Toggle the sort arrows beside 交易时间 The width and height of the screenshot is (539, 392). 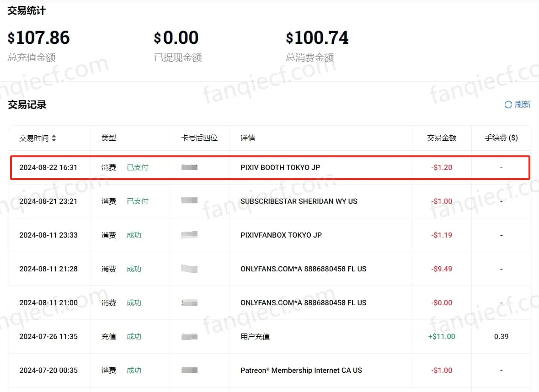[x=54, y=138]
